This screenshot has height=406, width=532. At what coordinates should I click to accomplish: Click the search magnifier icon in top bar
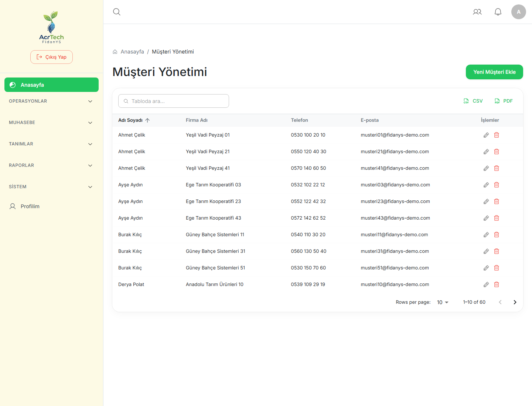point(117,12)
